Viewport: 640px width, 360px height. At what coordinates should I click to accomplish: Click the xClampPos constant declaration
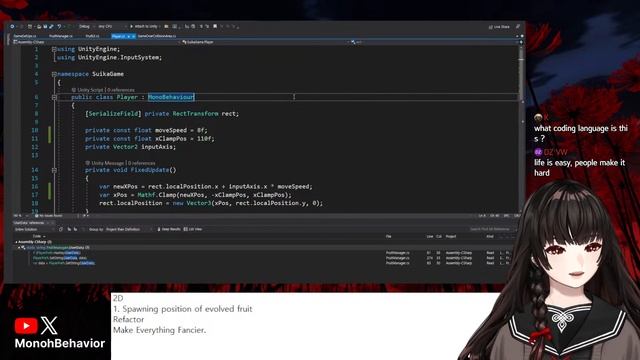pos(149,139)
